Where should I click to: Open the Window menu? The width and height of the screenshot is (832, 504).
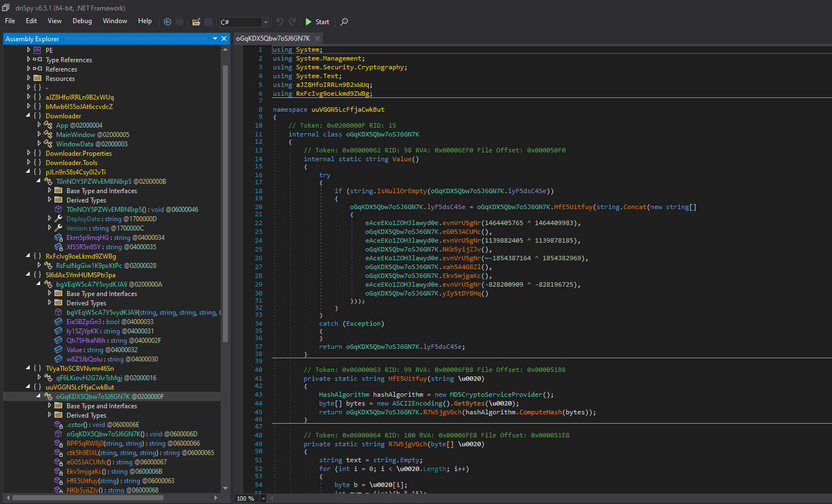click(115, 21)
